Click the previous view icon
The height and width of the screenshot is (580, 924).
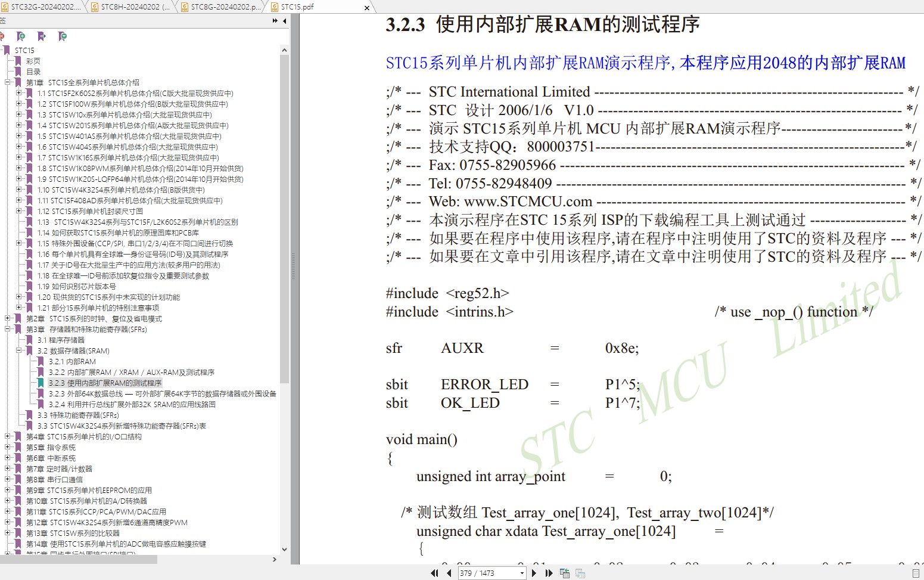click(x=565, y=573)
